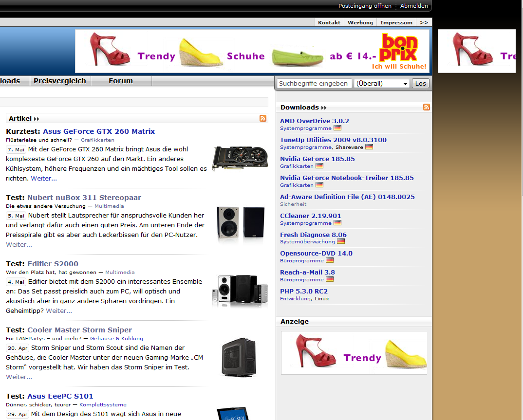Open the Reach-a-Mail 3.8 download
This screenshot has height=420, width=523.
coord(307,273)
